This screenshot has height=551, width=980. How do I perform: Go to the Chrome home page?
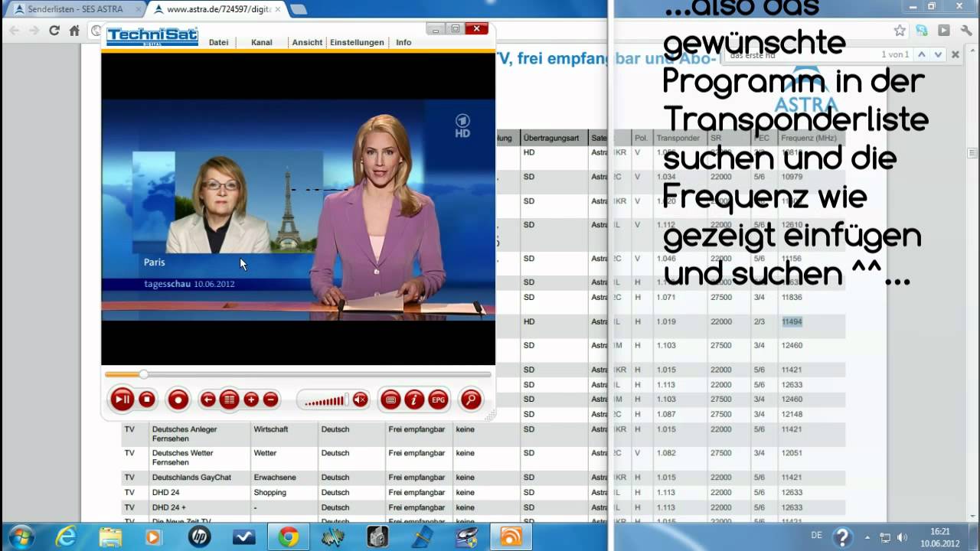[74, 31]
